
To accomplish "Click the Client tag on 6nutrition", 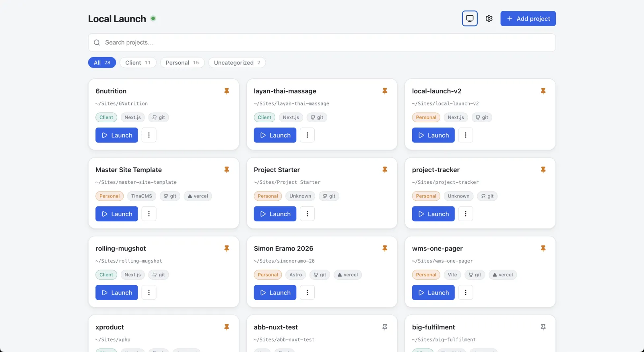I will click(x=106, y=117).
